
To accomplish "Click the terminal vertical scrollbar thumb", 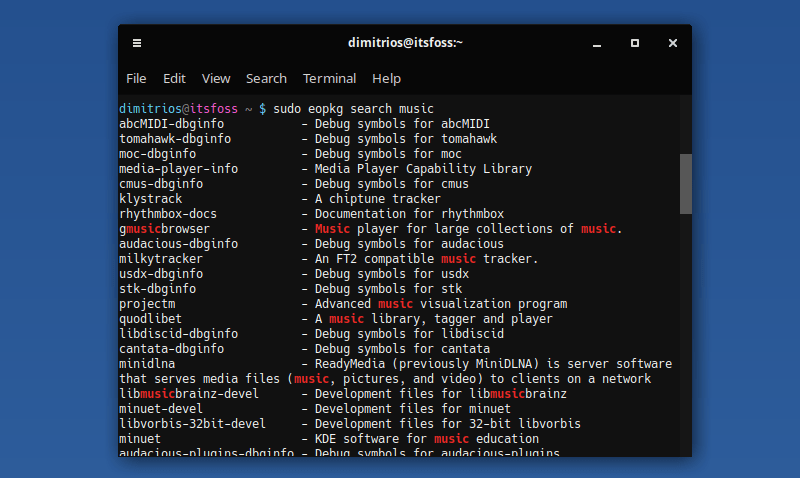I will tap(686, 184).
